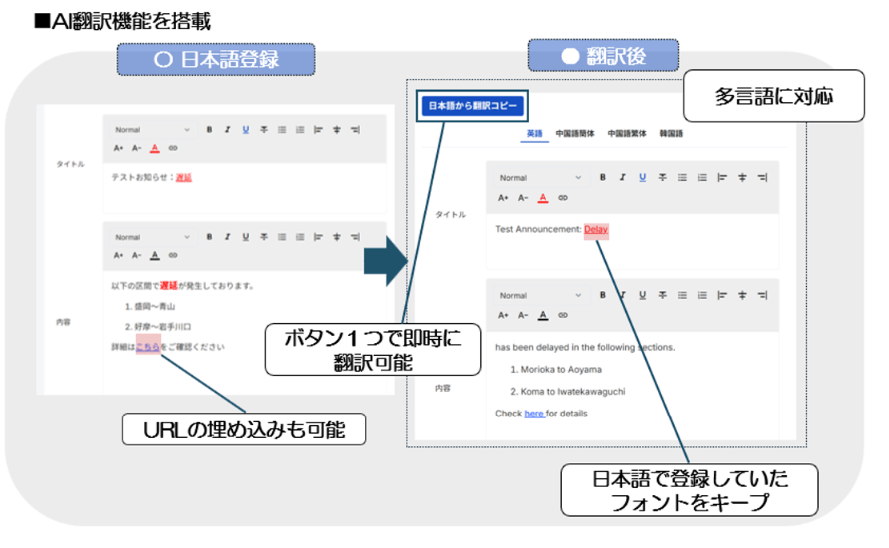Viewport: 889px width, 548px height.
Task: Increase font size (A+) in translated title editor
Action: [x=502, y=197]
